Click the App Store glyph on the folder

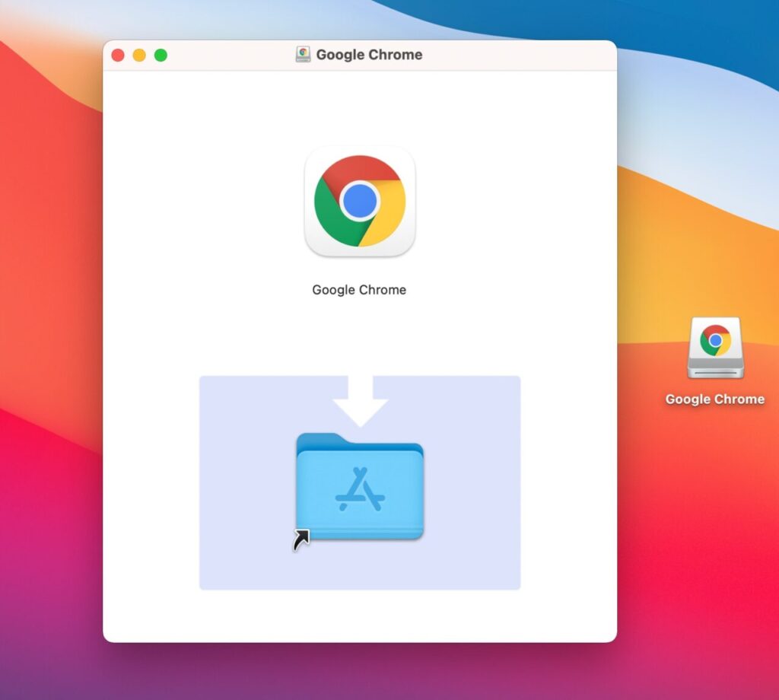[360, 489]
